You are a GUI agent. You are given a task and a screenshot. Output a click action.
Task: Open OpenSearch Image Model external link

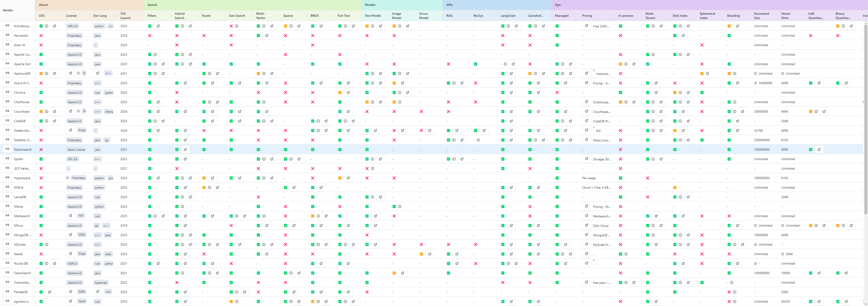402,273
